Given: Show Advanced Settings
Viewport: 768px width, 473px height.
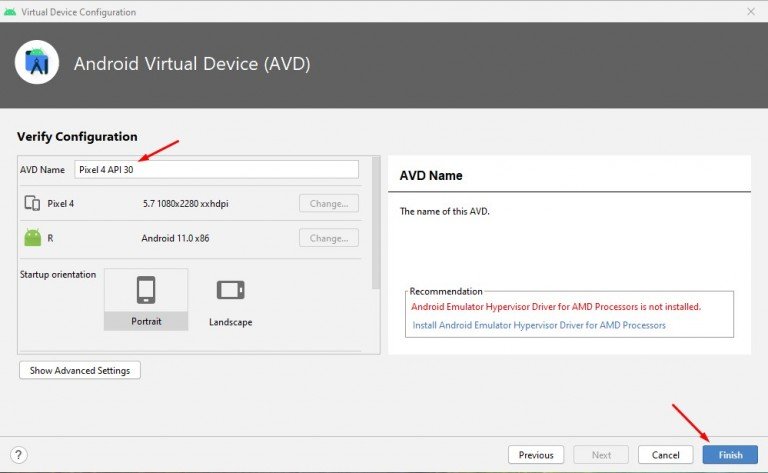Looking at the screenshot, I should [x=80, y=370].
